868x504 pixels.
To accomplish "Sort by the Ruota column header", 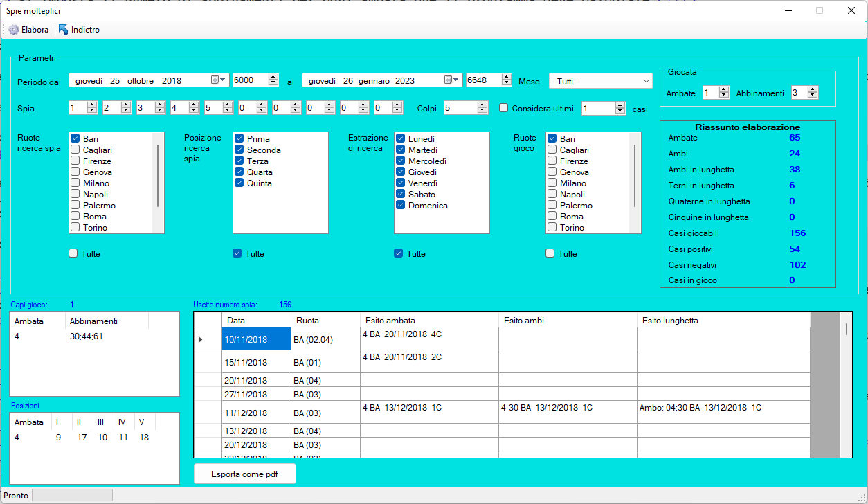I will pyautogui.click(x=325, y=320).
